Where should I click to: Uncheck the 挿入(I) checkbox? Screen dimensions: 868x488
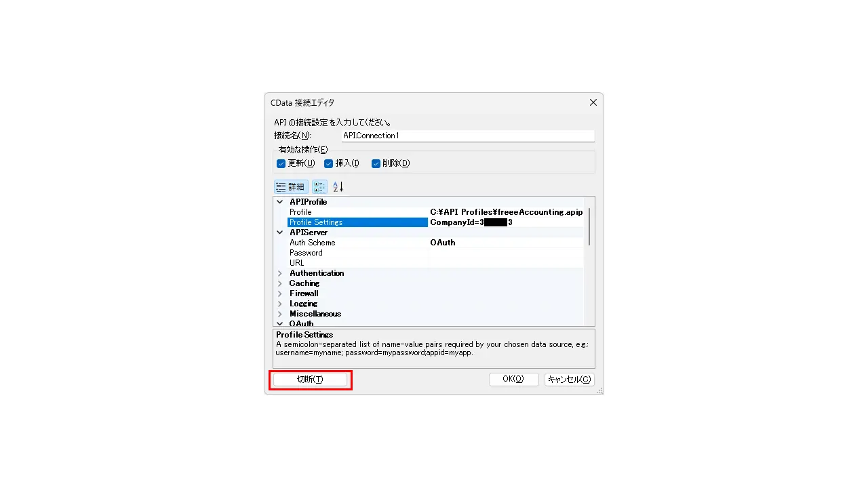[328, 163]
